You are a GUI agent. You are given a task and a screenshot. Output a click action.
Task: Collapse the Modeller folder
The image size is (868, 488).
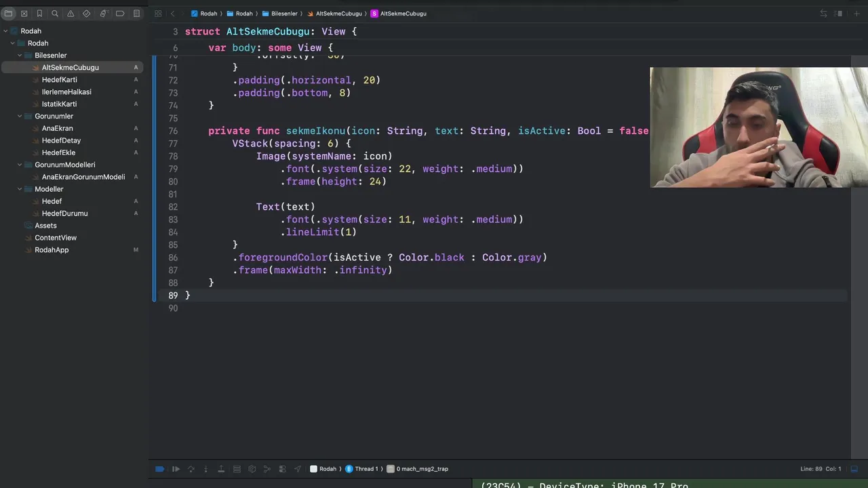(20, 190)
